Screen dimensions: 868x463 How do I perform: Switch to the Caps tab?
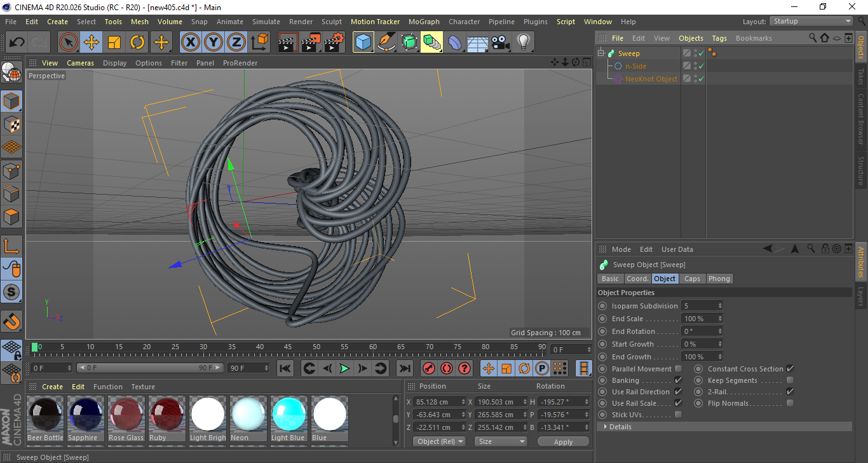[692, 279]
